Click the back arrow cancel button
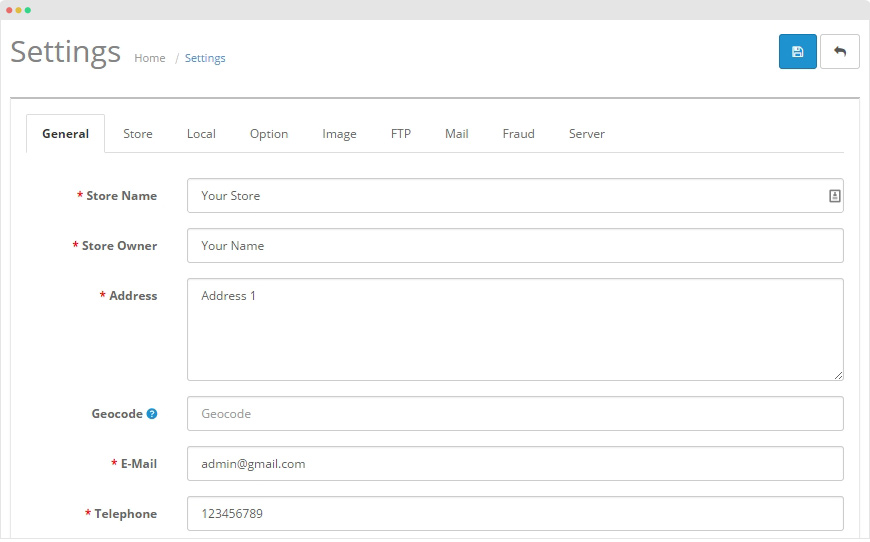Image resolution: width=870 pixels, height=542 pixels. click(x=839, y=52)
